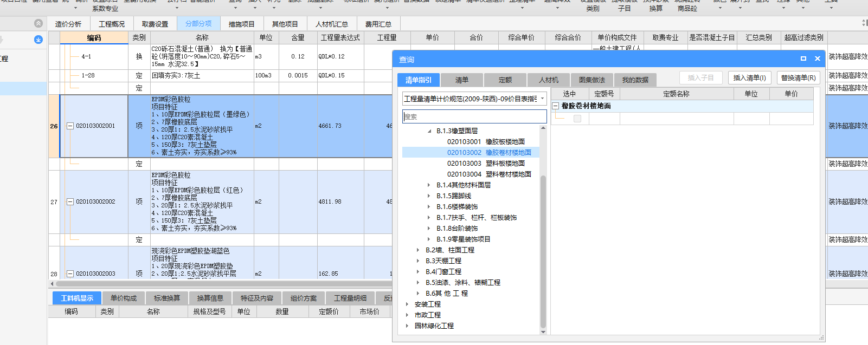Expand the B.1.5踢脚线 node
The height and width of the screenshot is (345, 868).
429,196
